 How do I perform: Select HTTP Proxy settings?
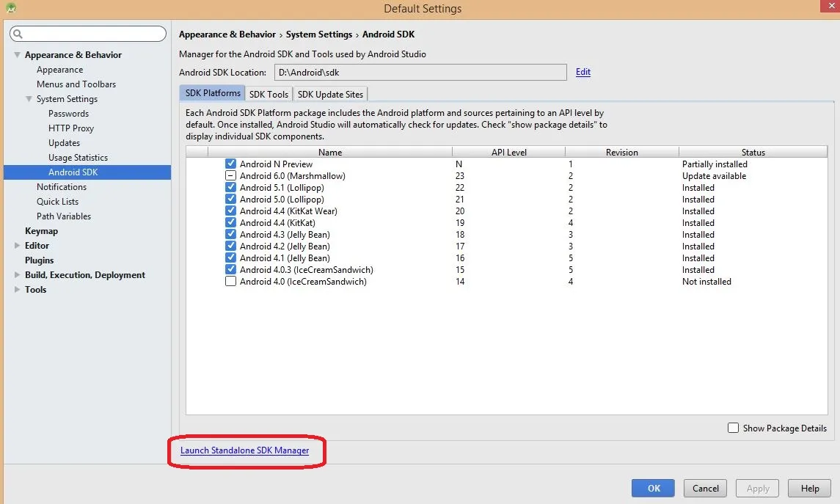click(x=71, y=128)
